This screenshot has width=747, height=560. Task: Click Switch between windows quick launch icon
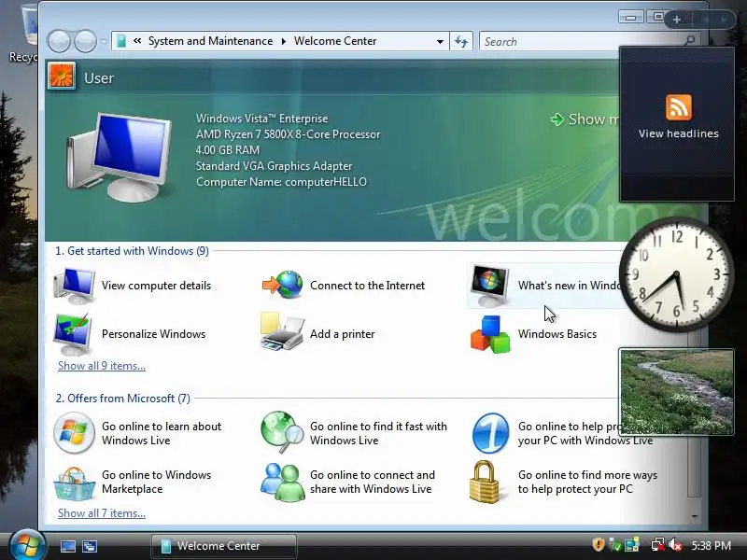[90, 546]
